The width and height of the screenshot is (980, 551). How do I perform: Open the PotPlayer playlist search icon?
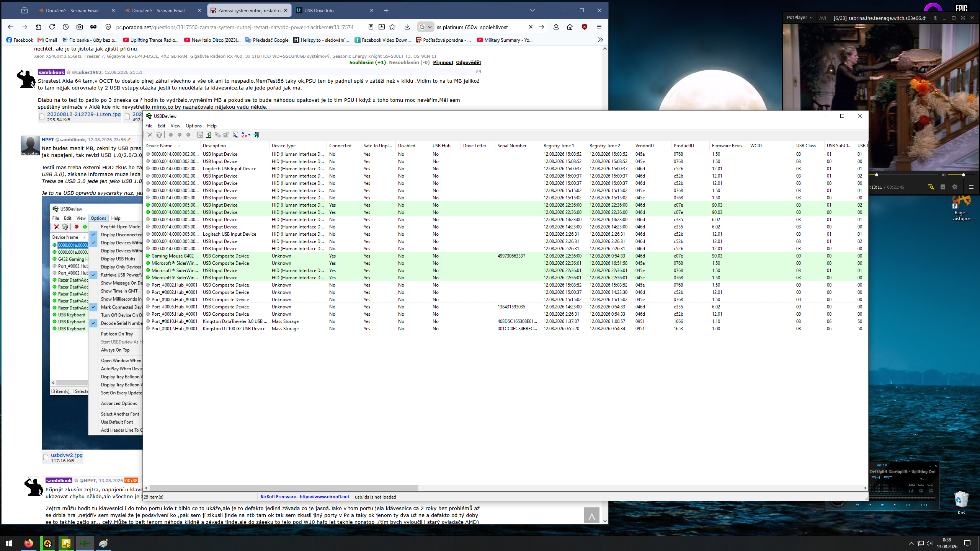click(931, 187)
